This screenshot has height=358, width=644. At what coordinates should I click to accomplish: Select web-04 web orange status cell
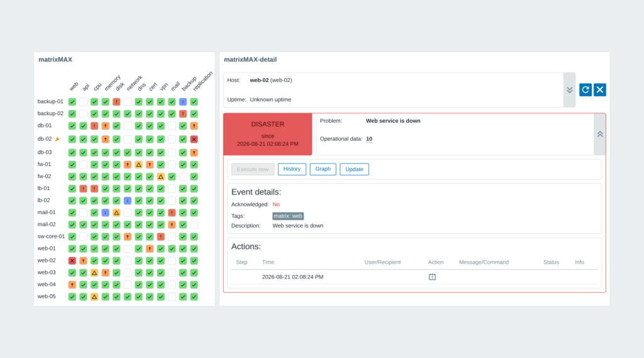tap(72, 284)
